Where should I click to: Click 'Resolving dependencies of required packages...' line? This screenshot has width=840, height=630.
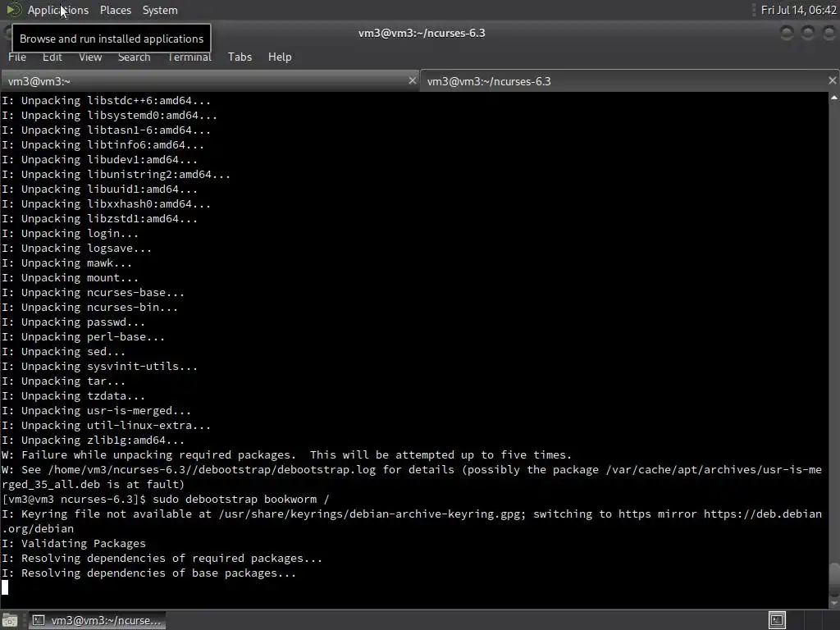pos(162,558)
